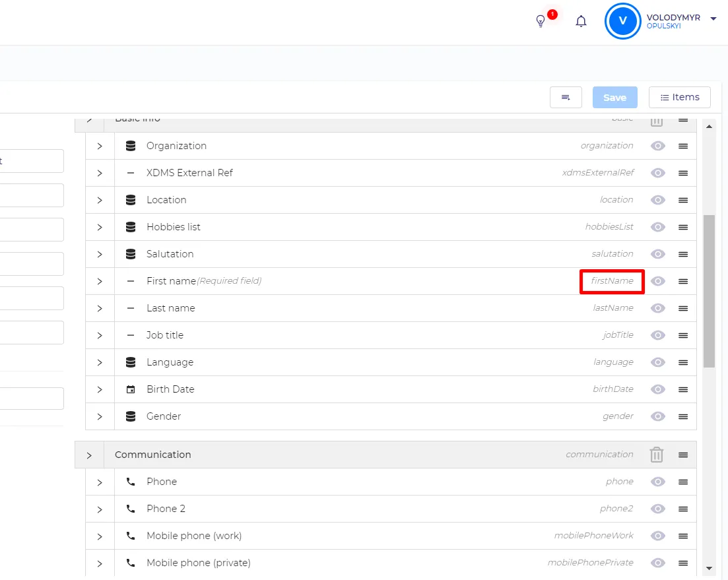
Task: Toggle visibility of Mobile phone (work)
Action: [x=658, y=536]
